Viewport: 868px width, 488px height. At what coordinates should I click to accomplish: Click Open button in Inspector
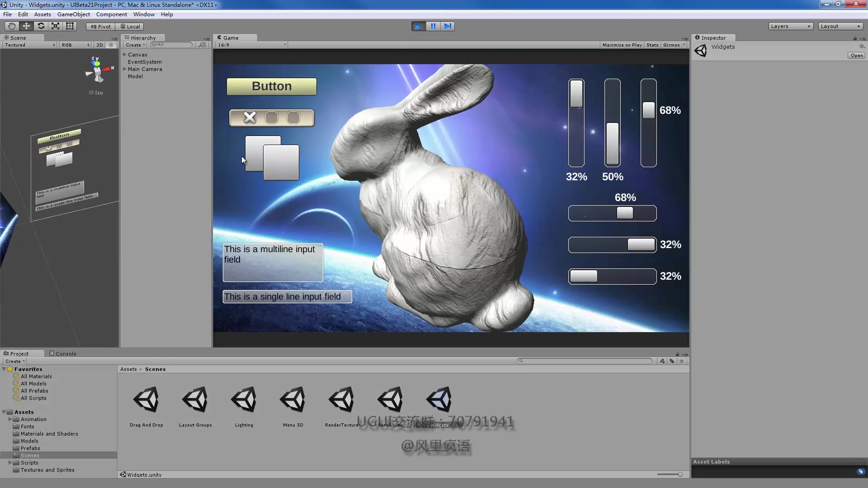(856, 56)
